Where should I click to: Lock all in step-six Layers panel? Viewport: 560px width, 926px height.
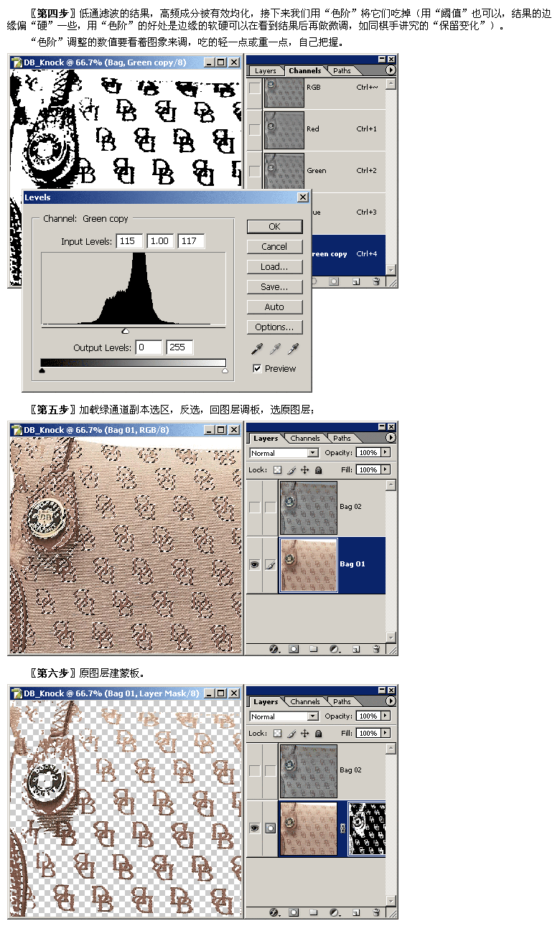point(318,733)
